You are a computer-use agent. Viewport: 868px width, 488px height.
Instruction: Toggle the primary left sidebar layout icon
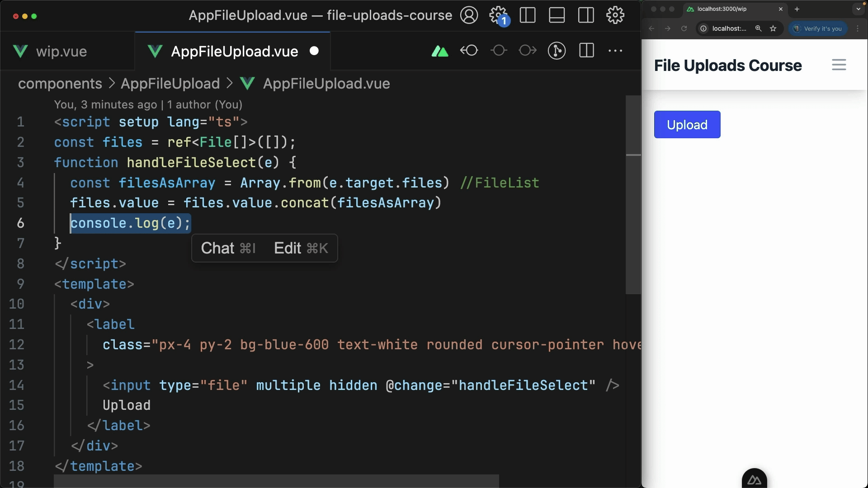click(x=528, y=15)
